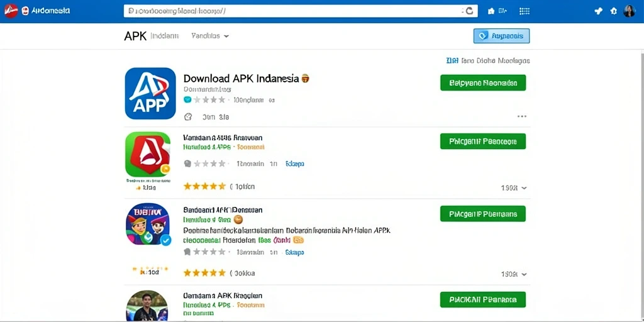Viewport: 644px width, 322px height.
Task: Expand the '150R' dropdown in the third listing
Action: [x=514, y=274]
